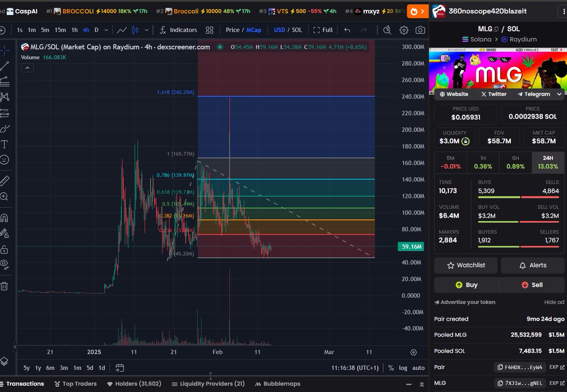Open the token Website link

[x=454, y=94]
